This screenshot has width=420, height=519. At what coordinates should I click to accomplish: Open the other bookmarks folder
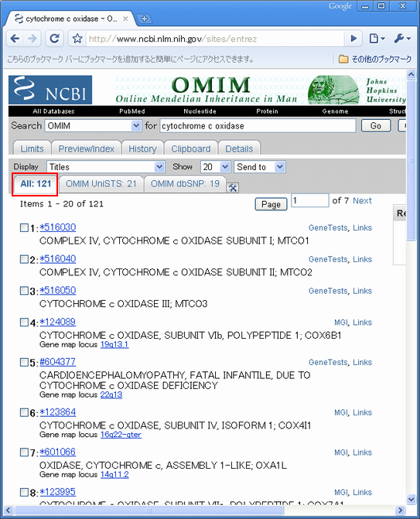click(375, 59)
